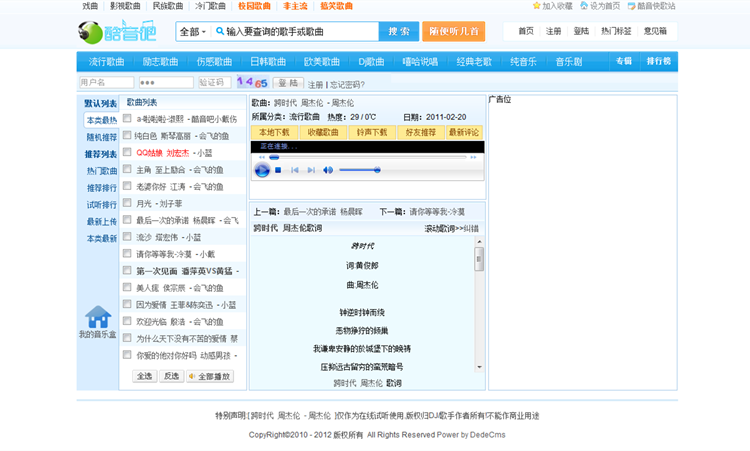
Task: Click the 本地下载 button
Action: point(275,132)
